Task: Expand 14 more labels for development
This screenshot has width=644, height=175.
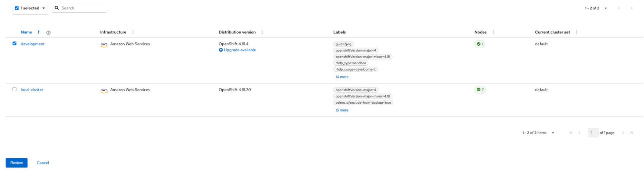Action: pos(342,77)
